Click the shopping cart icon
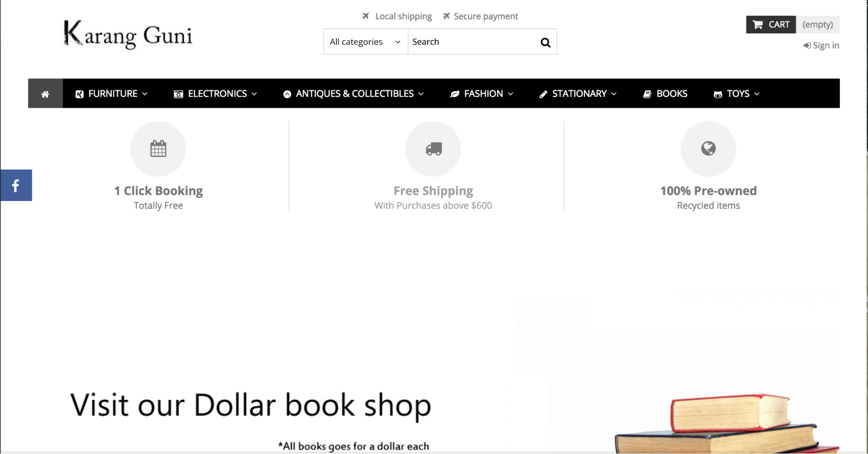The image size is (868, 454). click(758, 25)
